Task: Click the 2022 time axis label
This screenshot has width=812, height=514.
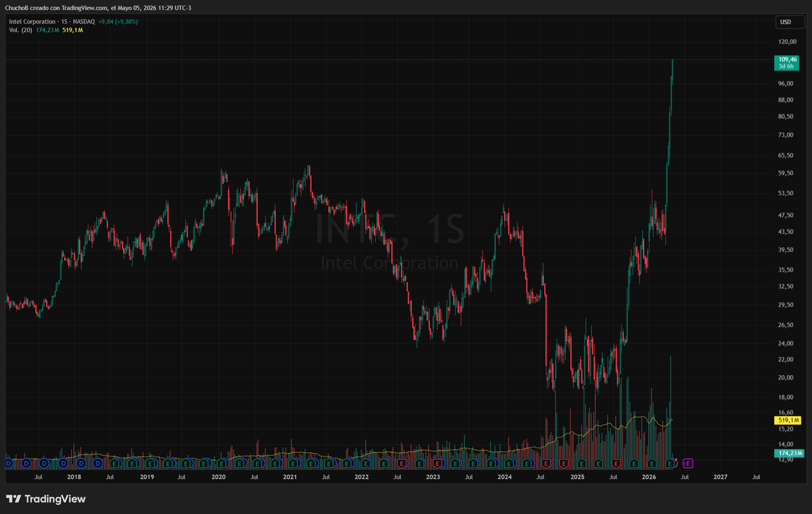Action: pyautogui.click(x=361, y=477)
